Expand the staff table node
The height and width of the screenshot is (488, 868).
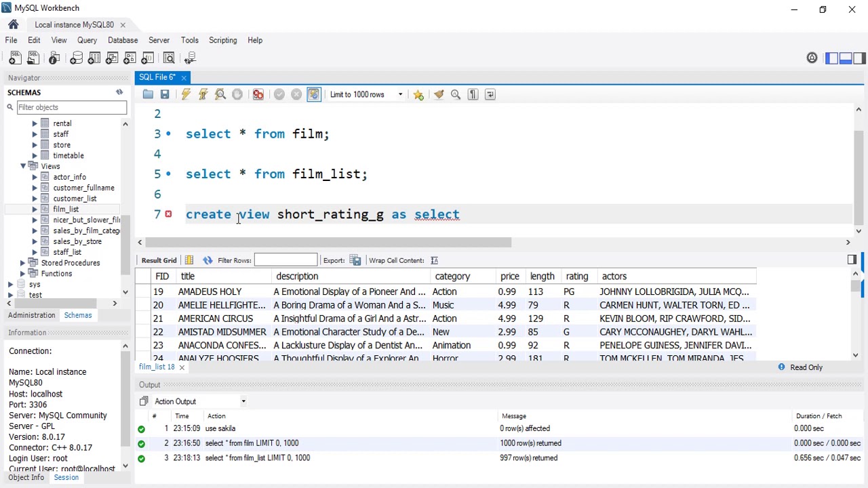(35, 134)
